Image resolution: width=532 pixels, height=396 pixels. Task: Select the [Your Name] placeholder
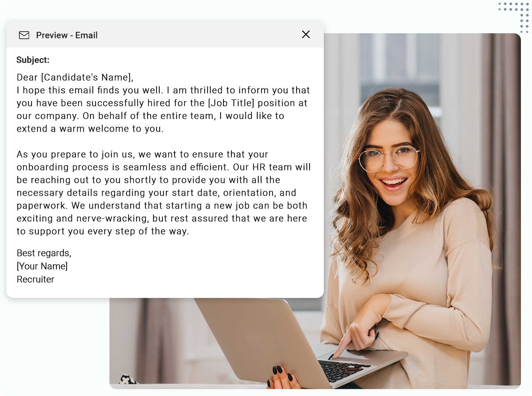[x=42, y=266]
